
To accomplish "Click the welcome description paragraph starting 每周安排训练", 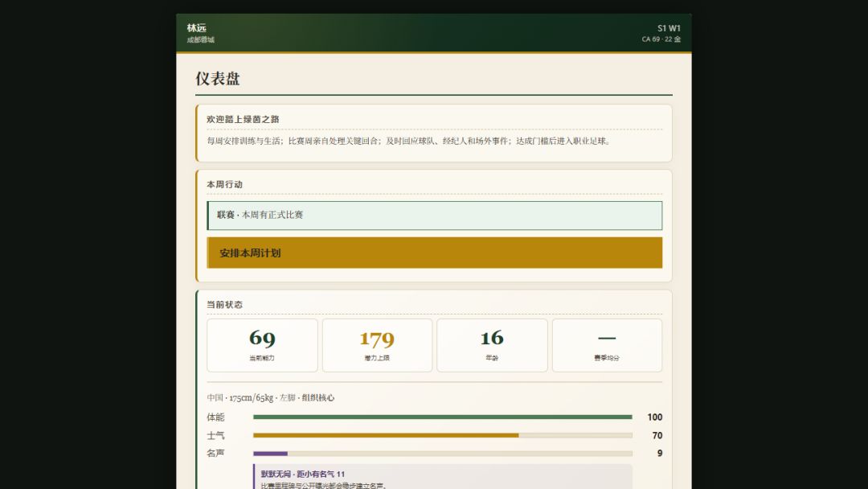I will tap(410, 142).
